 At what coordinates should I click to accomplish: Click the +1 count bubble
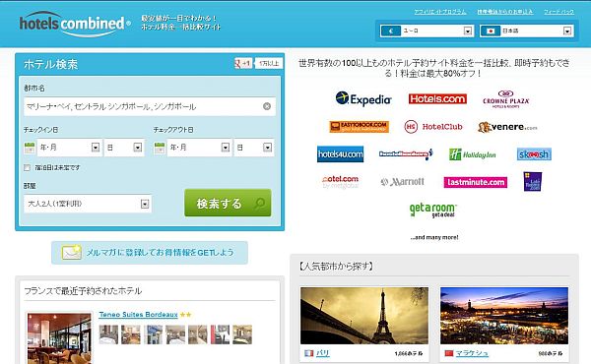(269, 63)
